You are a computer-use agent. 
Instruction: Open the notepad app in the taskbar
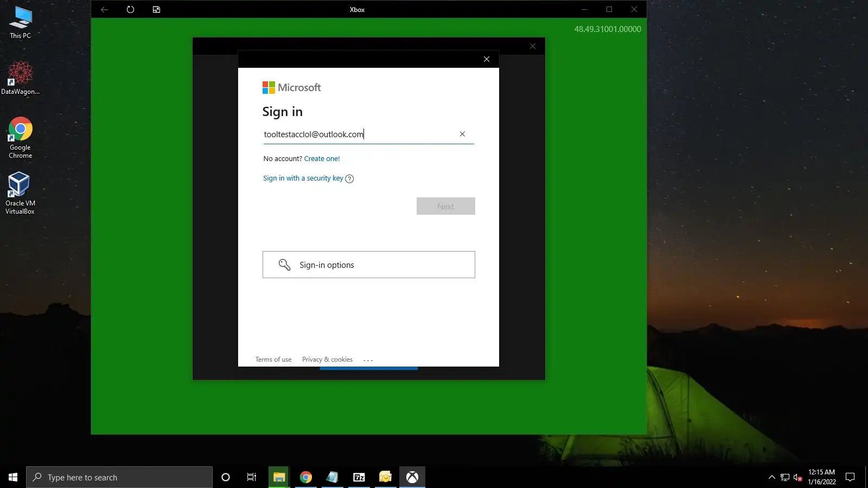point(333,477)
